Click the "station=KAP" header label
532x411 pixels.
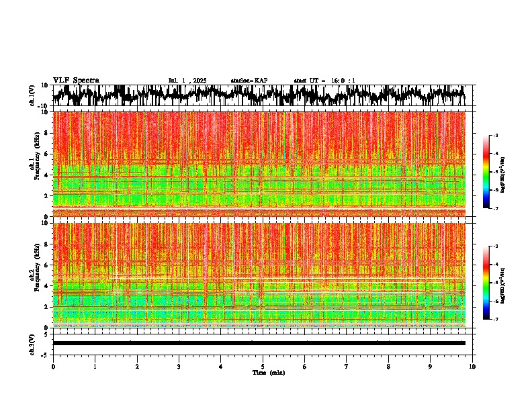click(249, 81)
